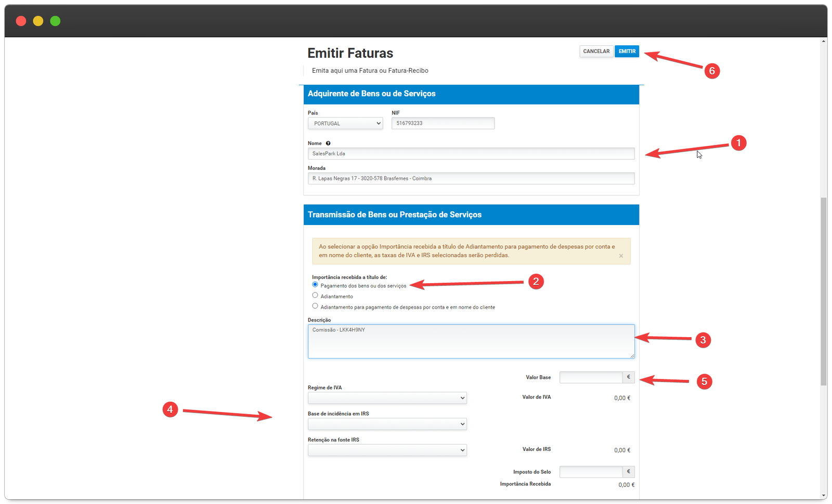Click the euro icon beside Imposto do Selo
The height and width of the screenshot is (504, 832).
tap(628, 472)
